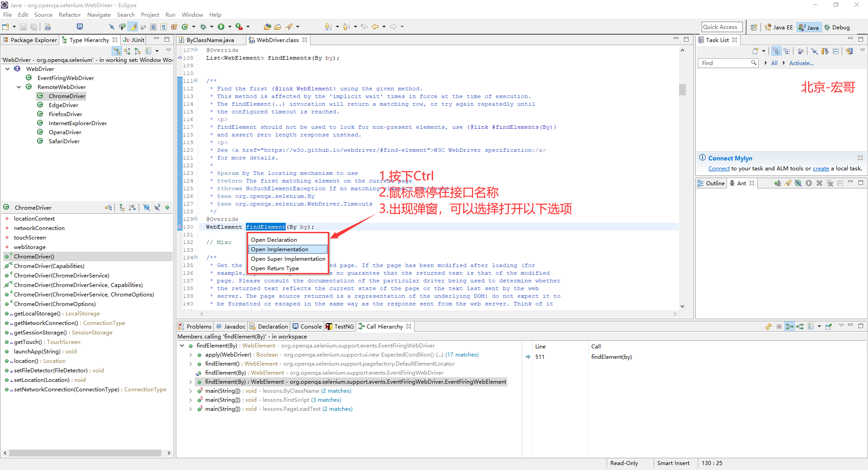Expand apply(WebDriver) call hierarchy node
The width and height of the screenshot is (868, 470).
191,355
